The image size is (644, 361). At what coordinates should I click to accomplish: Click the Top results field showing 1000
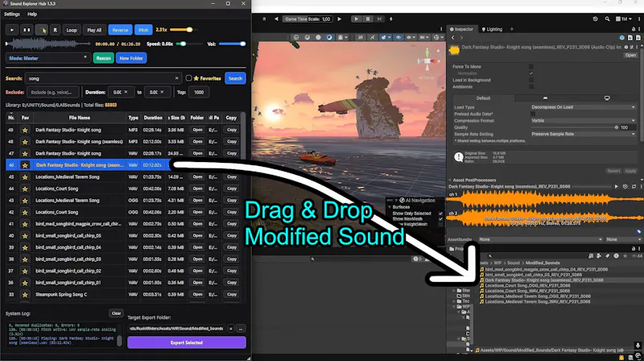pyautogui.click(x=198, y=92)
